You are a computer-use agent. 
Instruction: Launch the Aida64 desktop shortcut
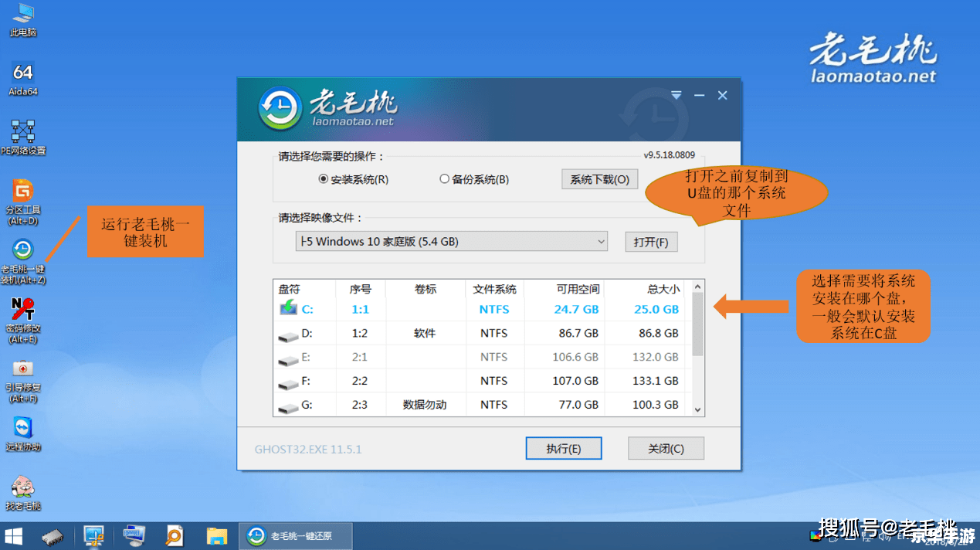pos(23,79)
